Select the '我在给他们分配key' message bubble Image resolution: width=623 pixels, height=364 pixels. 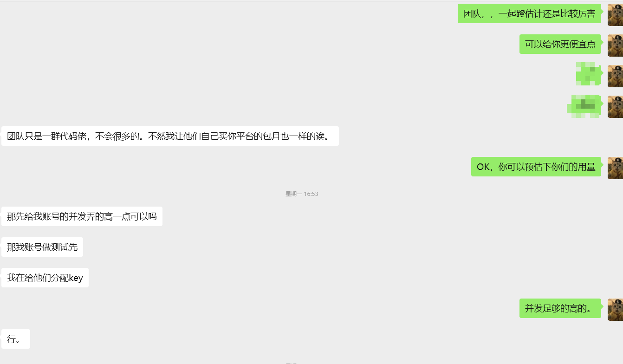pos(45,278)
